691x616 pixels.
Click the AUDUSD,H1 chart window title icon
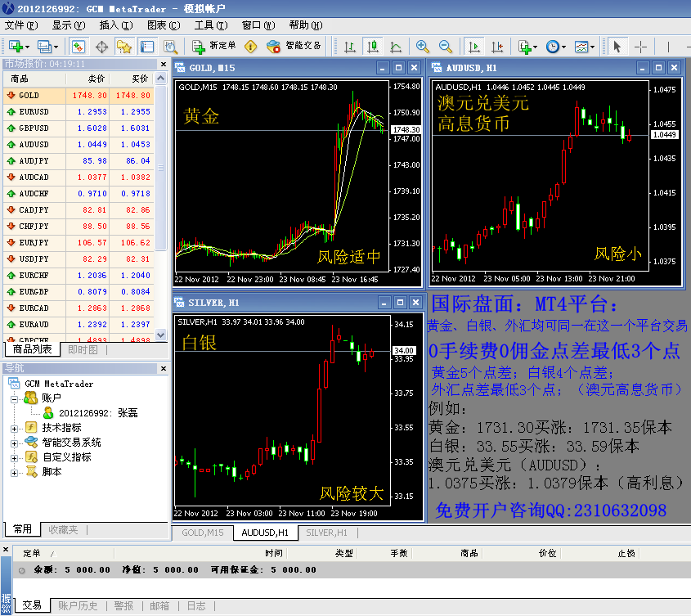click(x=437, y=67)
